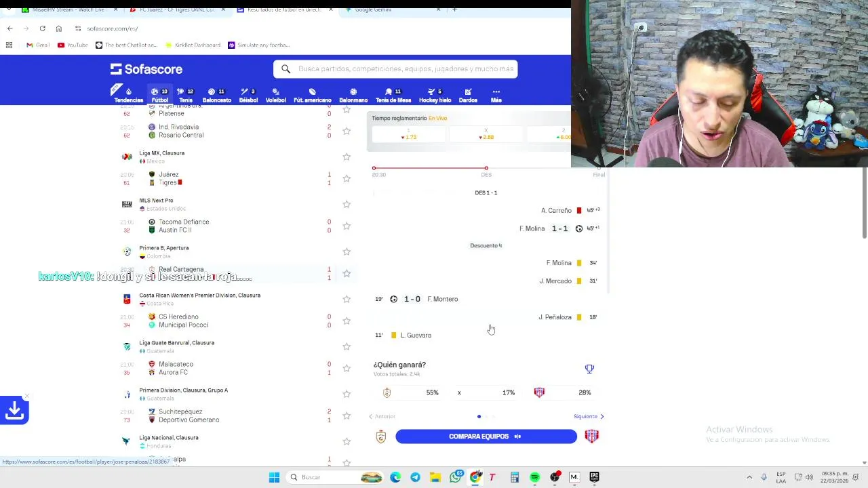
Task: Open Telegram from the taskbar
Action: (x=415, y=477)
